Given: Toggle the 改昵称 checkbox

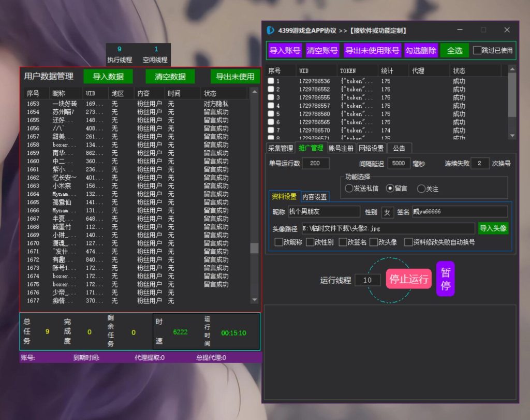Looking at the screenshot, I should 279,242.
